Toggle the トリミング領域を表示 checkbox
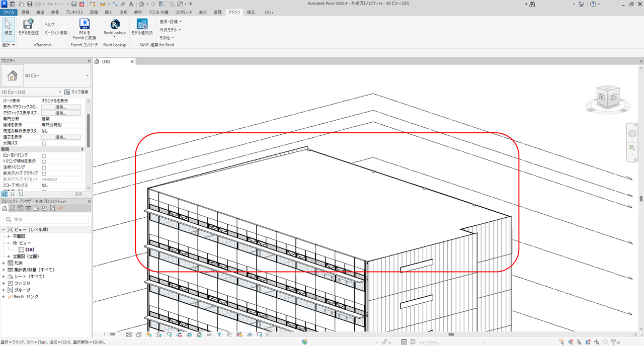This screenshot has width=644, height=346. (44, 161)
